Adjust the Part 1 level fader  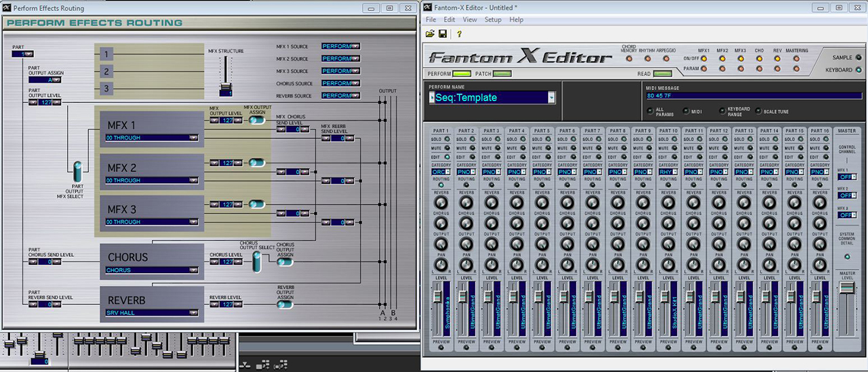pyautogui.click(x=436, y=297)
